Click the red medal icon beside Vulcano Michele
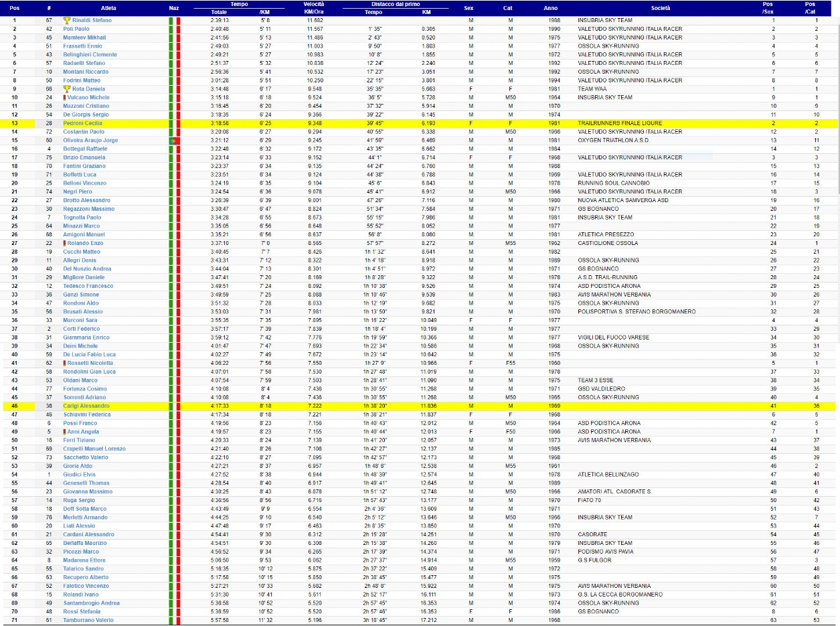The image size is (840, 626). 65,97
